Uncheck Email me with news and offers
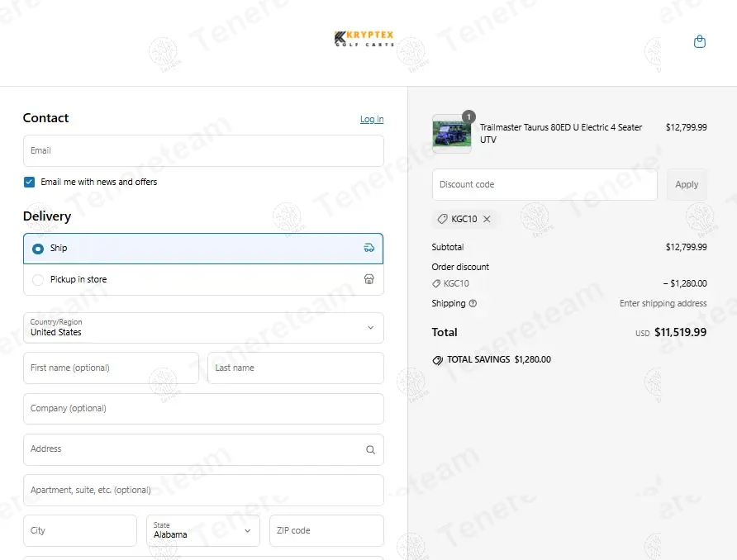Viewport: 737px width, 560px height. click(29, 182)
